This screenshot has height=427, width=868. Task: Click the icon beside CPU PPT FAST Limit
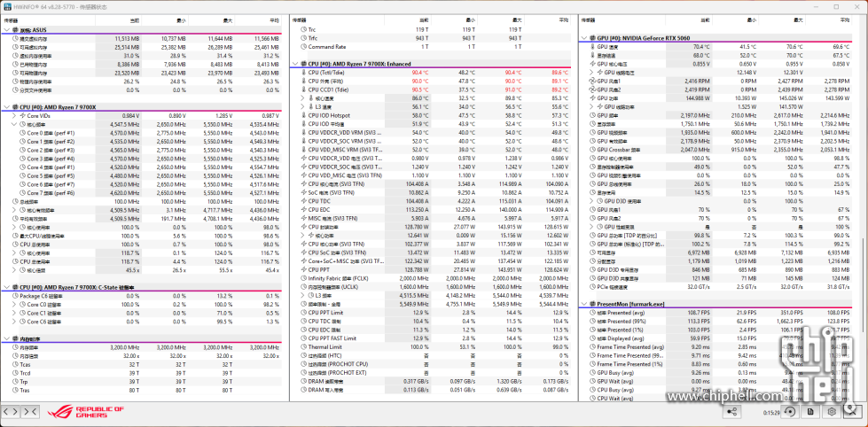coord(303,338)
